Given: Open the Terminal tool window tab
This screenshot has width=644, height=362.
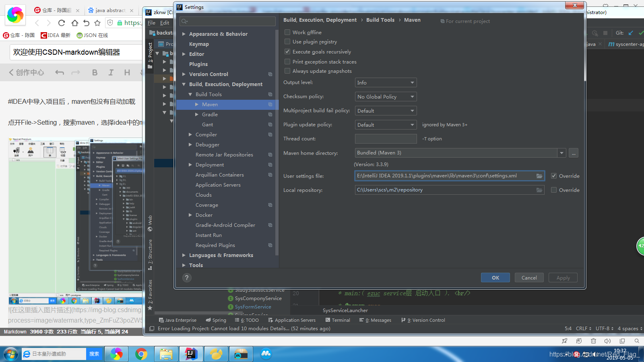Looking at the screenshot, I should [337, 320].
